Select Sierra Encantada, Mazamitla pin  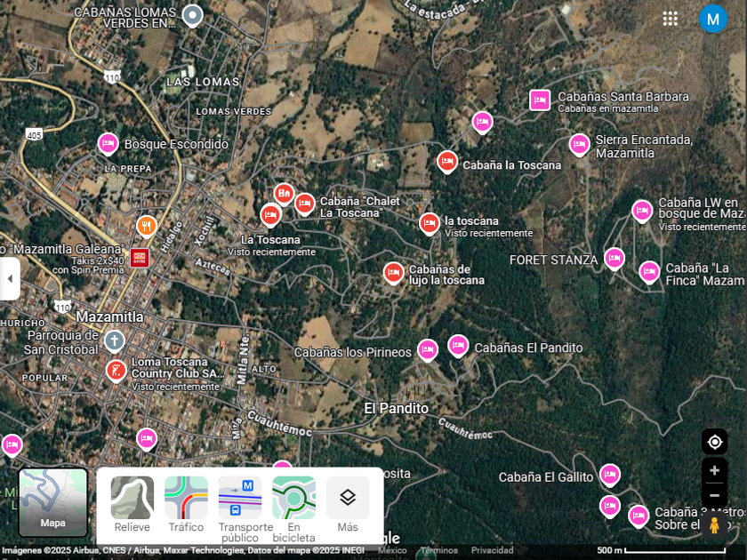[x=579, y=145]
